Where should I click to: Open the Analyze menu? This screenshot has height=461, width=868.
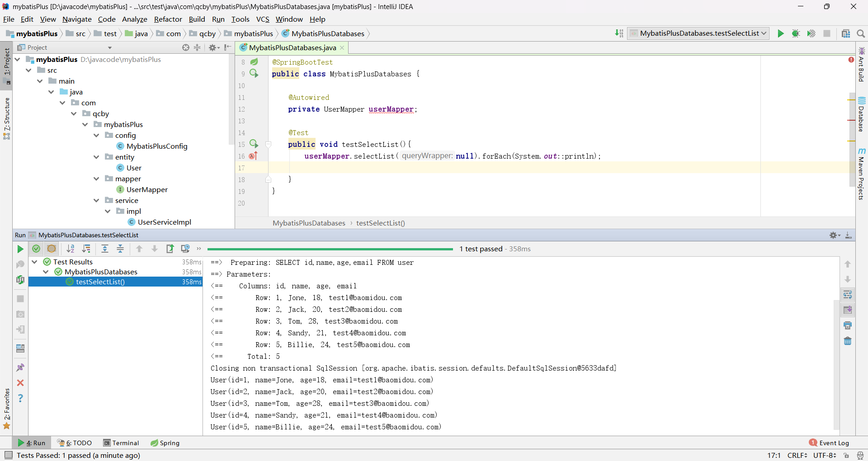pos(135,19)
